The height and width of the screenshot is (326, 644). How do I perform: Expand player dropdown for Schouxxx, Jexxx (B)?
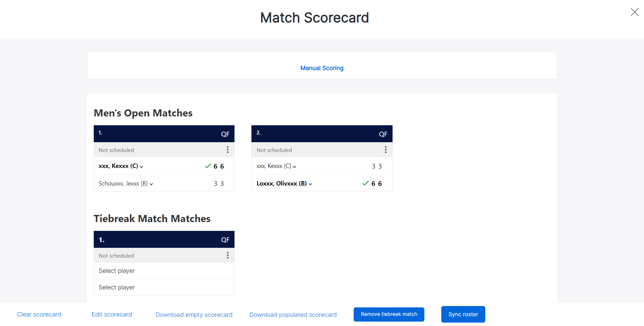tap(151, 184)
